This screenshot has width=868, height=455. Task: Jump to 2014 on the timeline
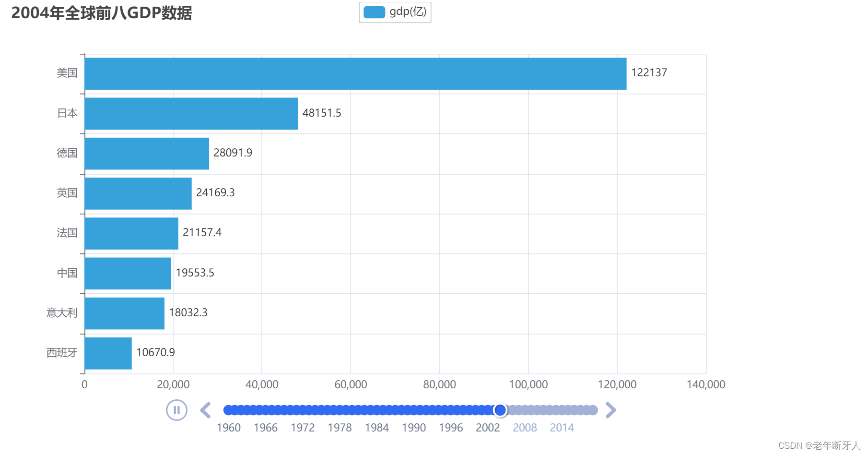coord(562,428)
